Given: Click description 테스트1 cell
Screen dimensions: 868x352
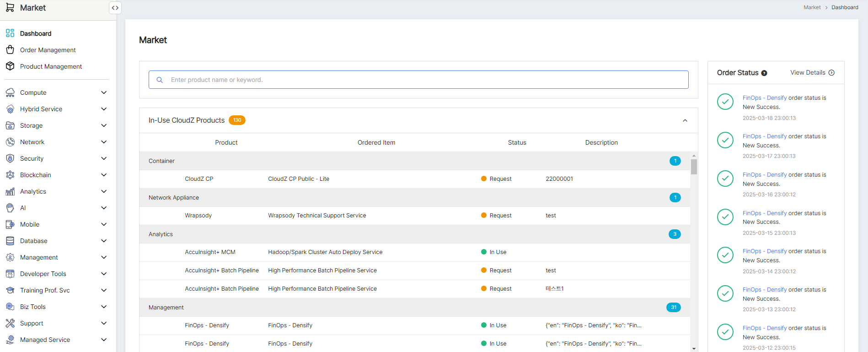Looking at the screenshot, I should click(x=554, y=289).
